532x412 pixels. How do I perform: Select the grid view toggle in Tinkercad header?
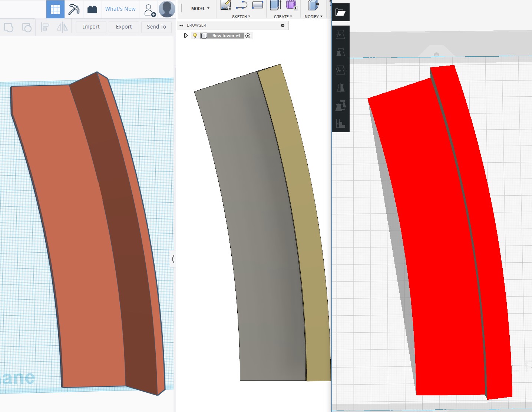[x=55, y=9]
